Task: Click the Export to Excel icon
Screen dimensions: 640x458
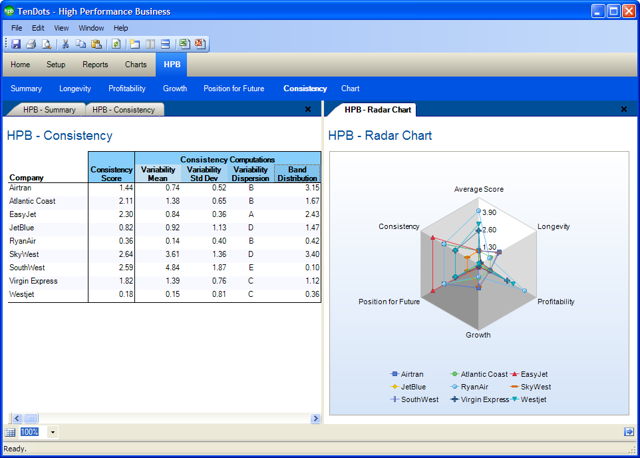Action: [x=184, y=44]
